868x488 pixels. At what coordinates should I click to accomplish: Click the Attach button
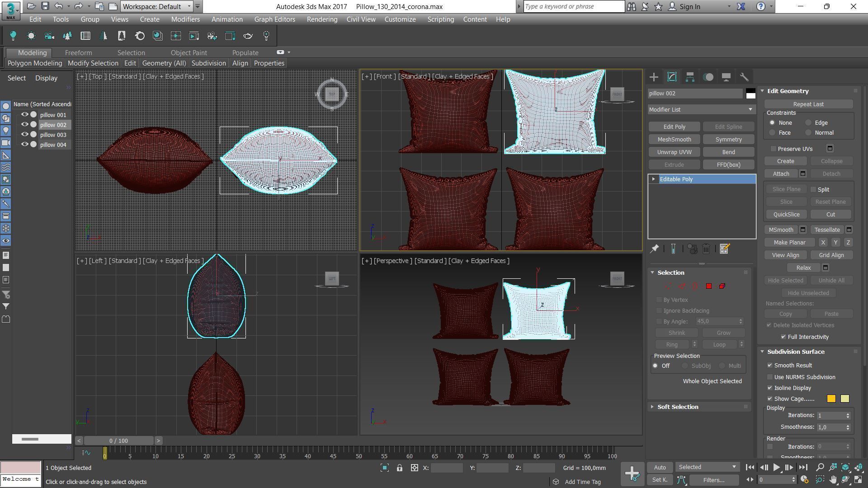[x=781, y=174]
